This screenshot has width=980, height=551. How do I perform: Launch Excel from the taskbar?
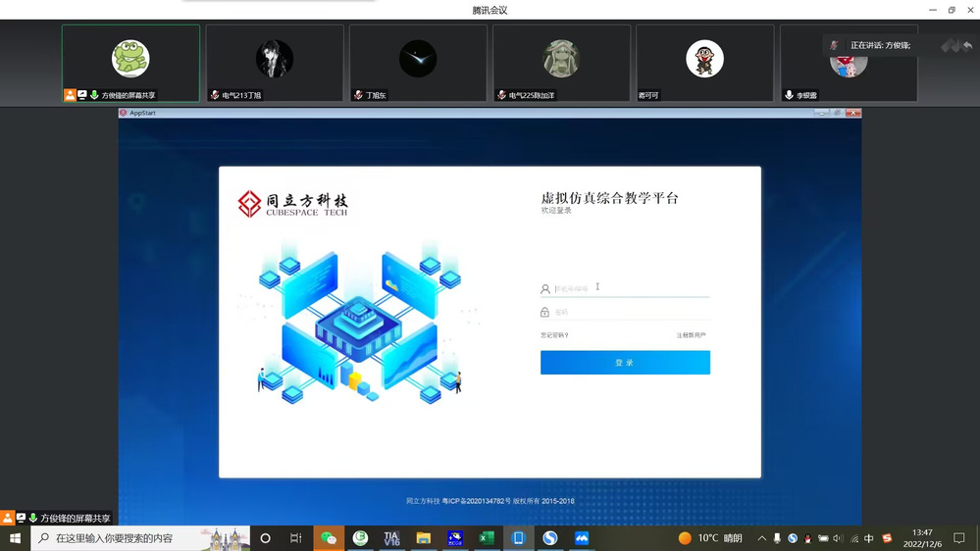[487, 538]
